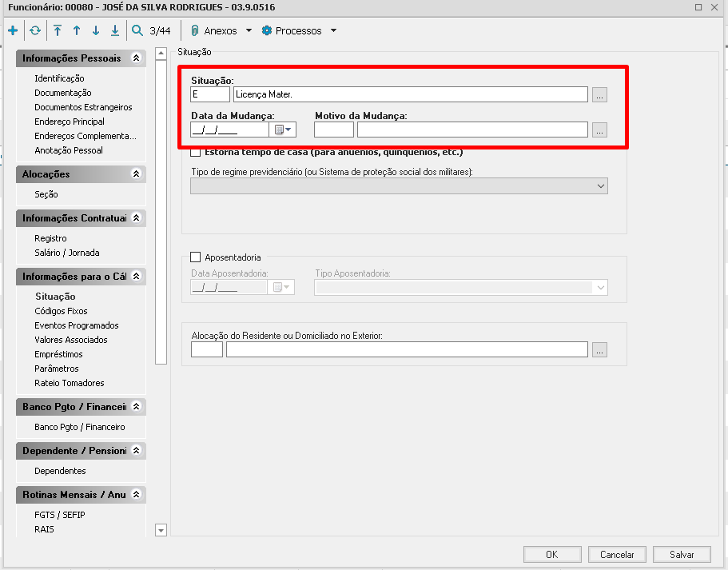
Task: Maximize the Funcionário window
Action: click(x=698, y=7)
